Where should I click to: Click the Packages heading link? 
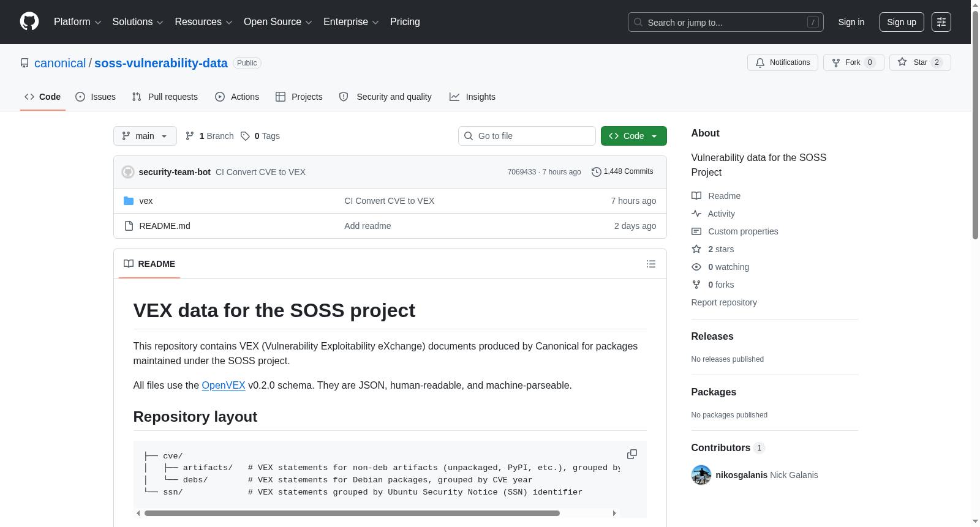pos(714,392)
